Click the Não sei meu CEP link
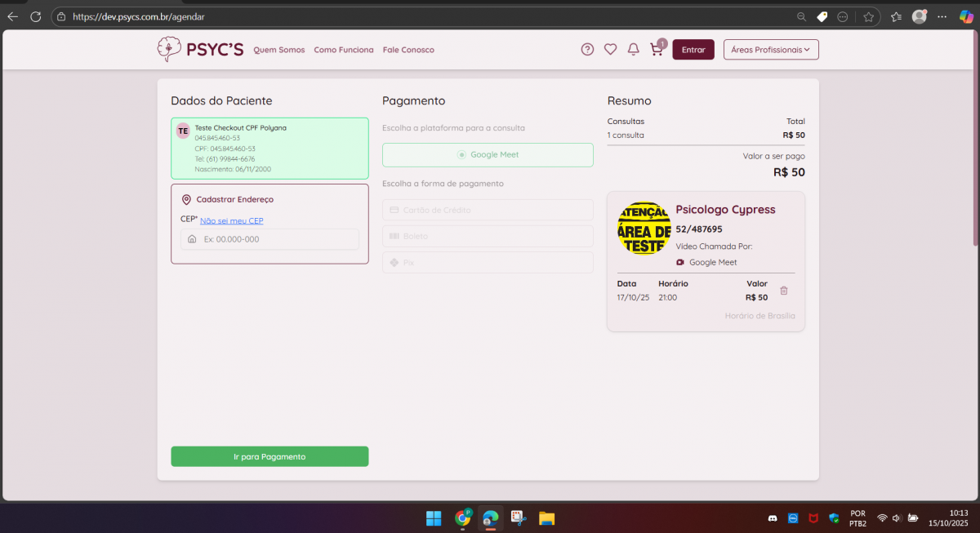980x533 pixels. point(231,221)
